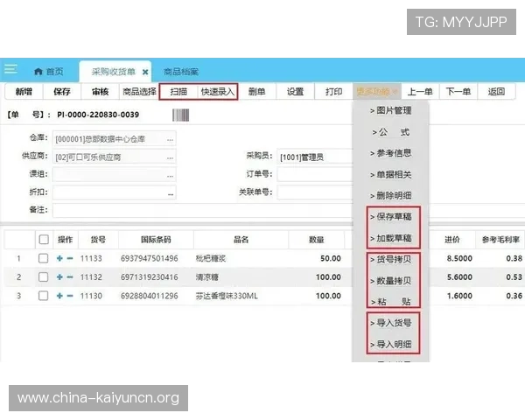This screenshot has height=420, width=525.
Task: Remove row for item 11132
Action: (x=70, y=277)
